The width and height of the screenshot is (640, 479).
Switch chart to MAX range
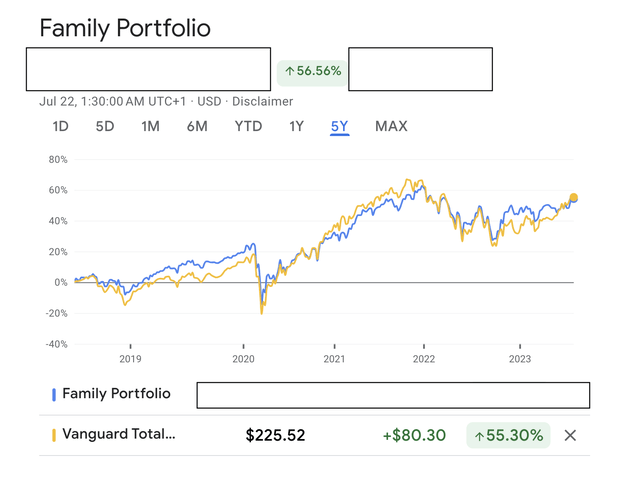pyautogui.click(x=391, y=126)
